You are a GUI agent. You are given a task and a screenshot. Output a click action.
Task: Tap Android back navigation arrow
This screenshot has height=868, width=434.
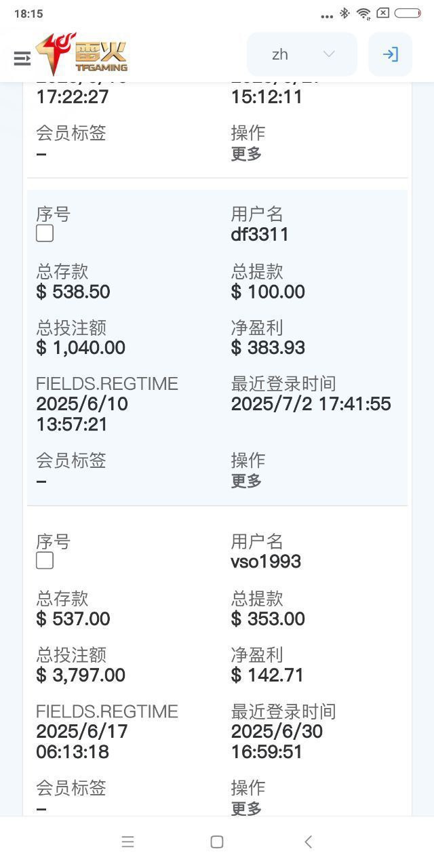(308, 842)
